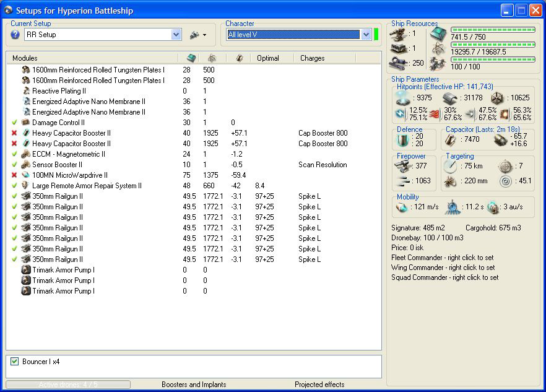Screen dimensions: 546x392
Task: Click the Wing Commander setting text
Action: (443, 268)
